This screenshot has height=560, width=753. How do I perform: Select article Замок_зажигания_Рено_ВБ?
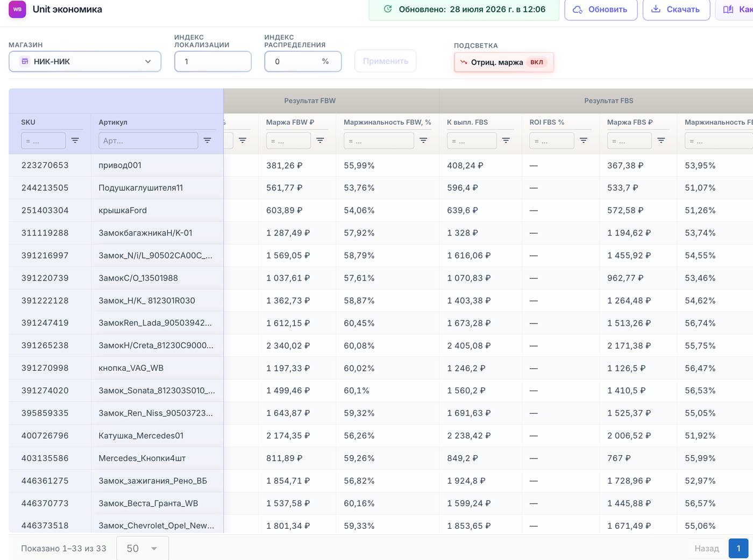[x=153, y=481]
